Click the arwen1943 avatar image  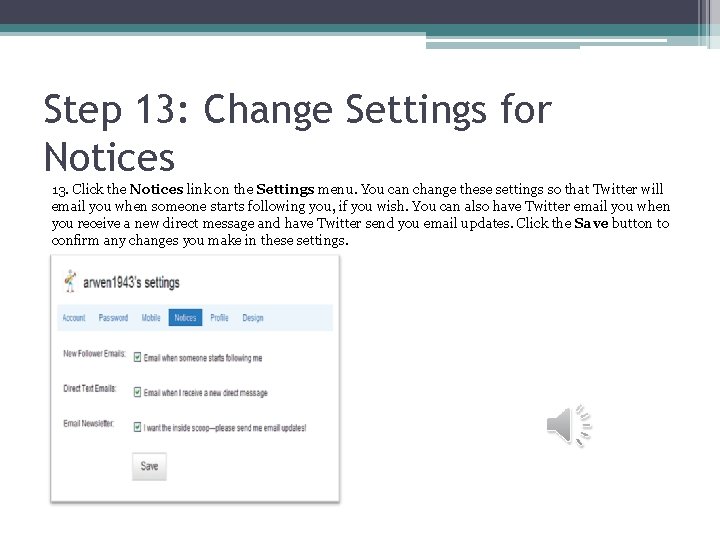[x=70, y=281]
